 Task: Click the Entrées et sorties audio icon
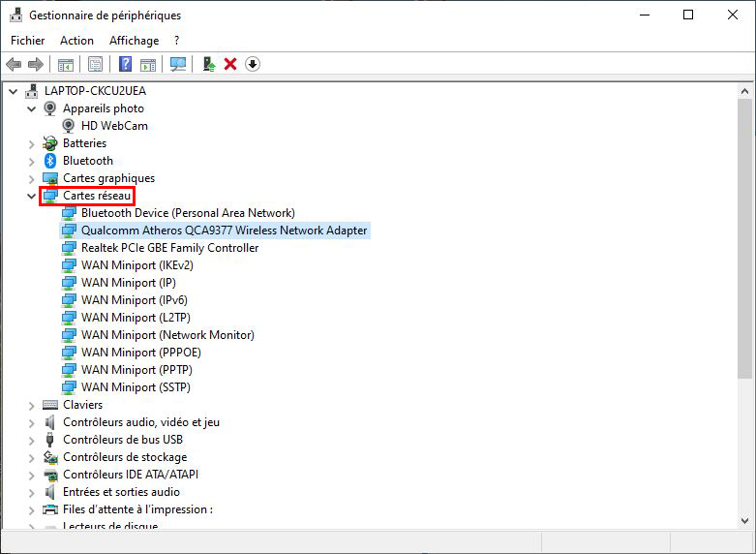[x=50, y=492]
